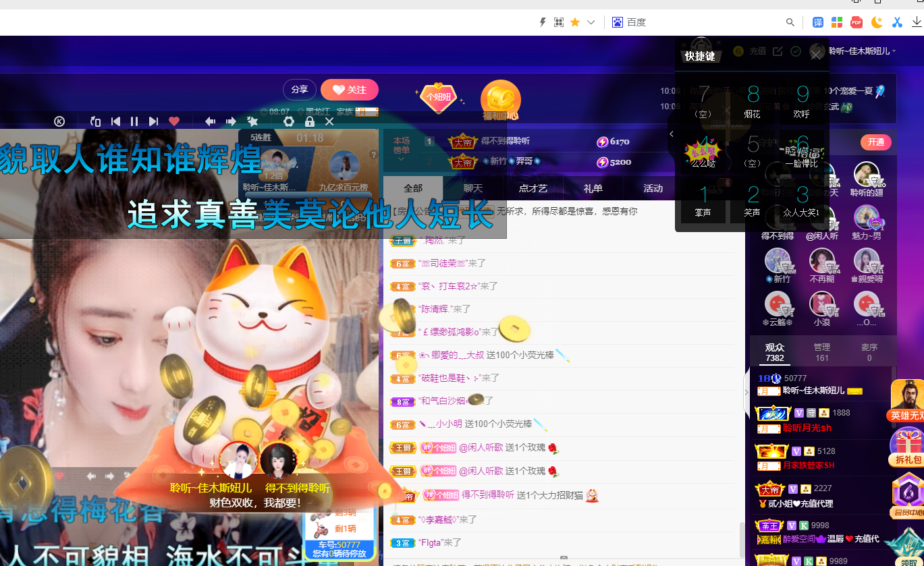Viewport: 924px width, 566px height.
Task: Switch to 观众 7382 audience tab
Action: coord(775,352)
